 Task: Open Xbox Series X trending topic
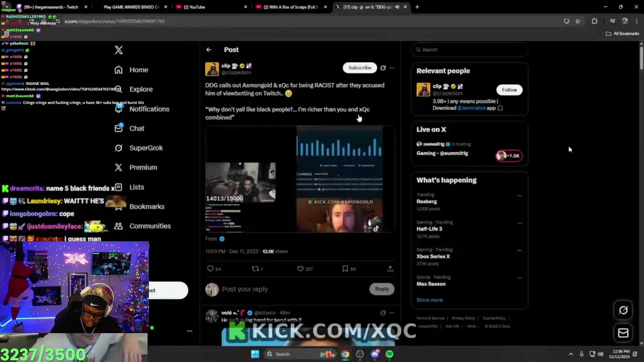coord(433,256)
